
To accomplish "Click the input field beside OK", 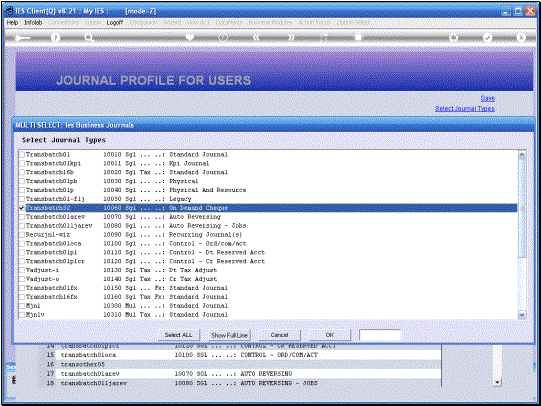I will coord(380,335).
